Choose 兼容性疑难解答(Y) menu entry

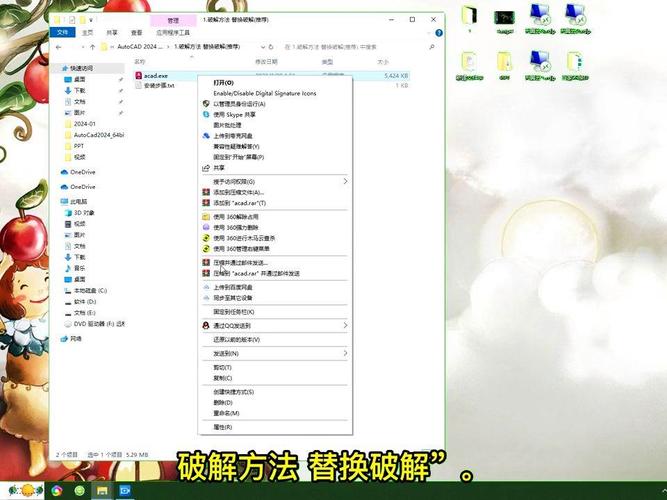click(x=236, y=146)
